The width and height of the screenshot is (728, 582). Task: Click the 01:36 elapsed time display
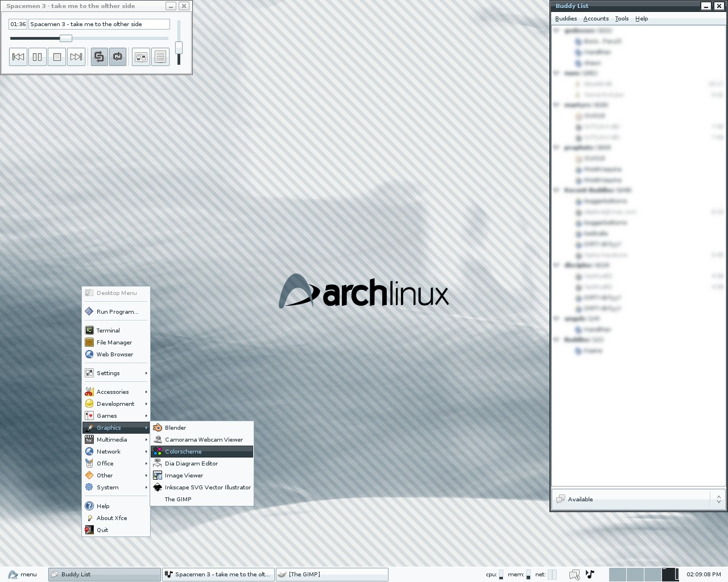(18, 24)
